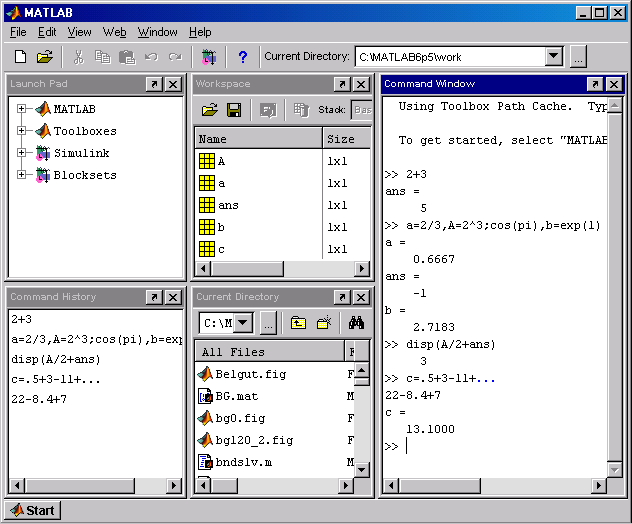Open Help with the blue question mark

[243, 57]
